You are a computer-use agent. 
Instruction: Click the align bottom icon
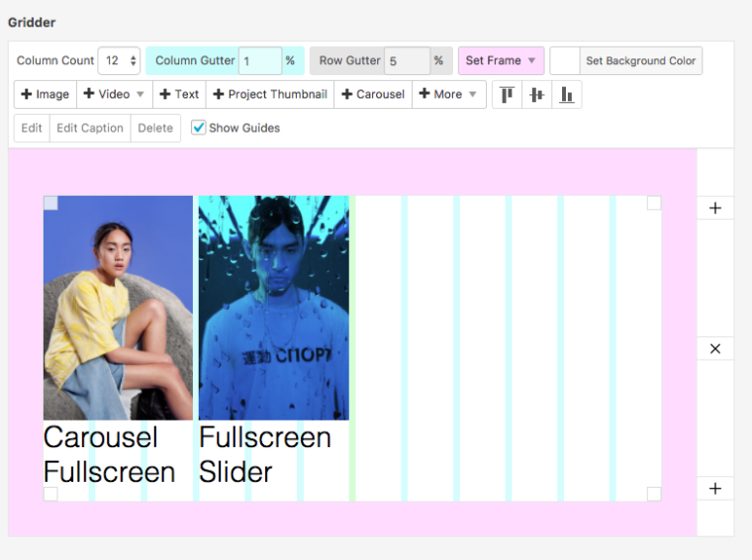[567, 95]
